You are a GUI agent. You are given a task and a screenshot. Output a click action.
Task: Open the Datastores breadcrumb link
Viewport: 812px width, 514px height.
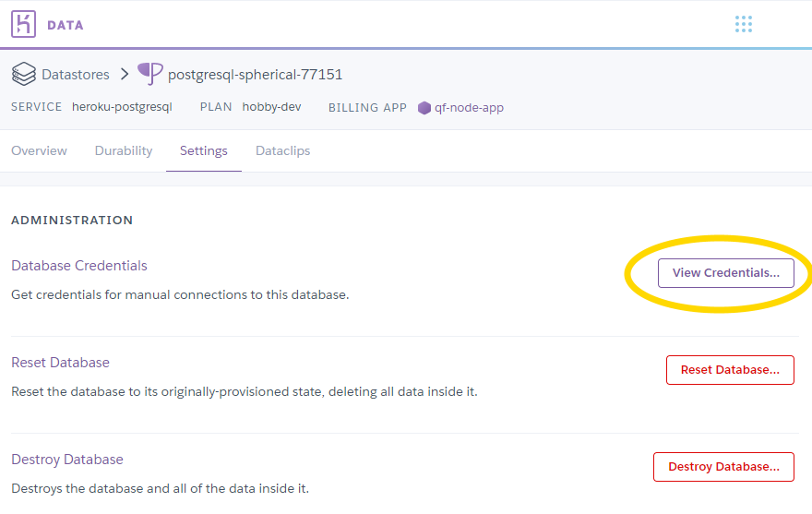[76, 74]
